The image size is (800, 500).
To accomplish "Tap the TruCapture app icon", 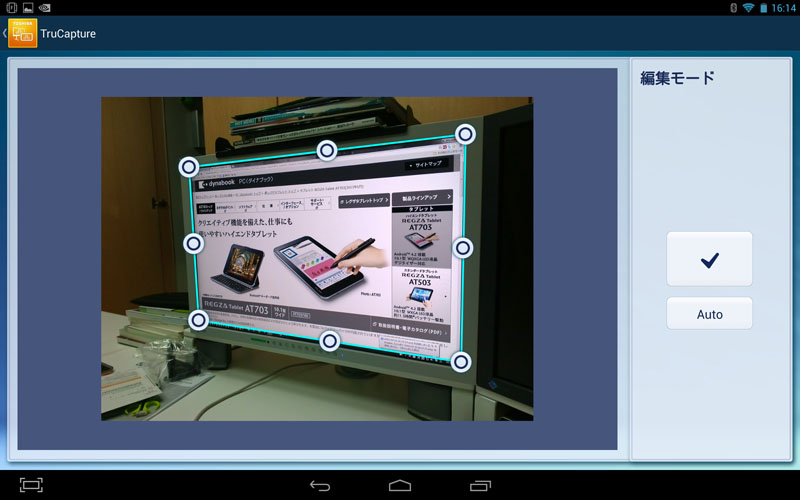I will [22, 33].
